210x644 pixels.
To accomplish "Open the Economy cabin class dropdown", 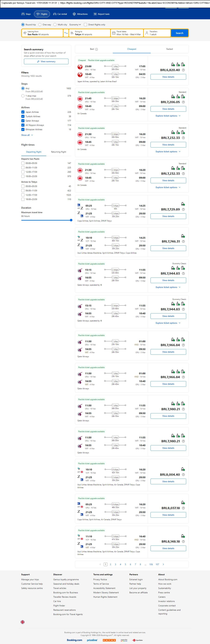I will 75,25.
